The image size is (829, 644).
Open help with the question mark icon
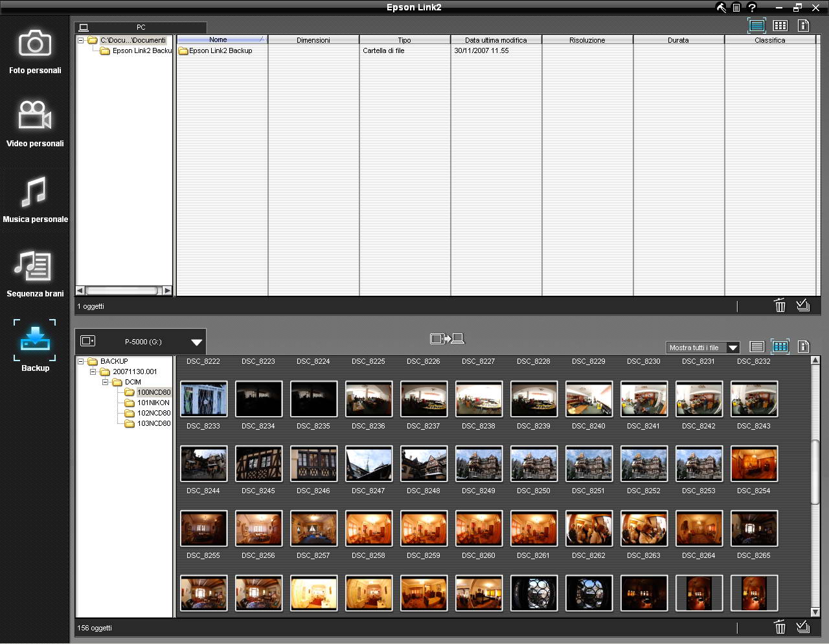(752, 8)
